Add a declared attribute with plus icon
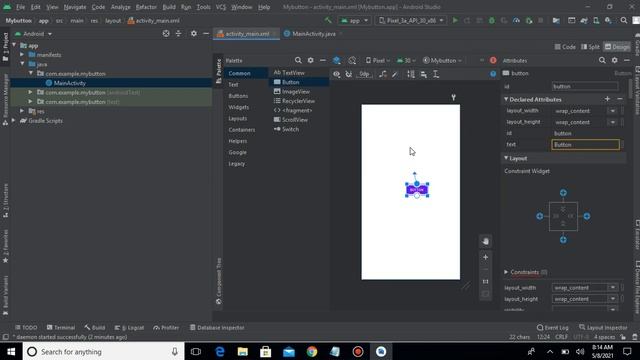 [607, 99]
